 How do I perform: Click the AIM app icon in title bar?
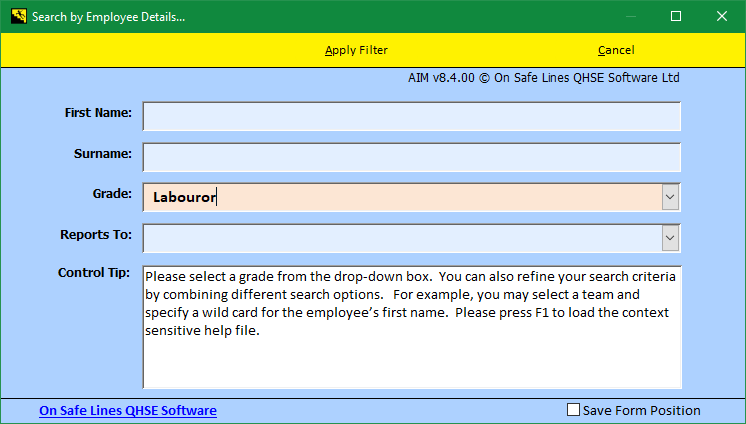tap(19, 16)
